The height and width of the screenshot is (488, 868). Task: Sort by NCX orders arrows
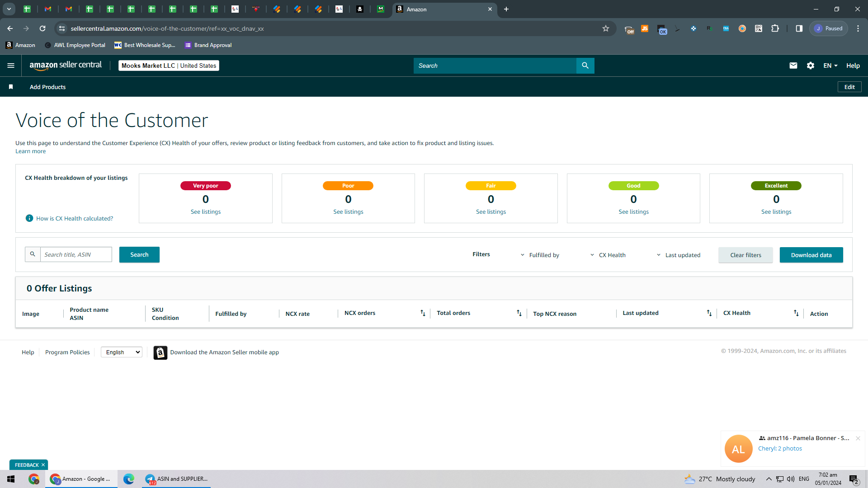pyautogui.click(x=423, y=313)
